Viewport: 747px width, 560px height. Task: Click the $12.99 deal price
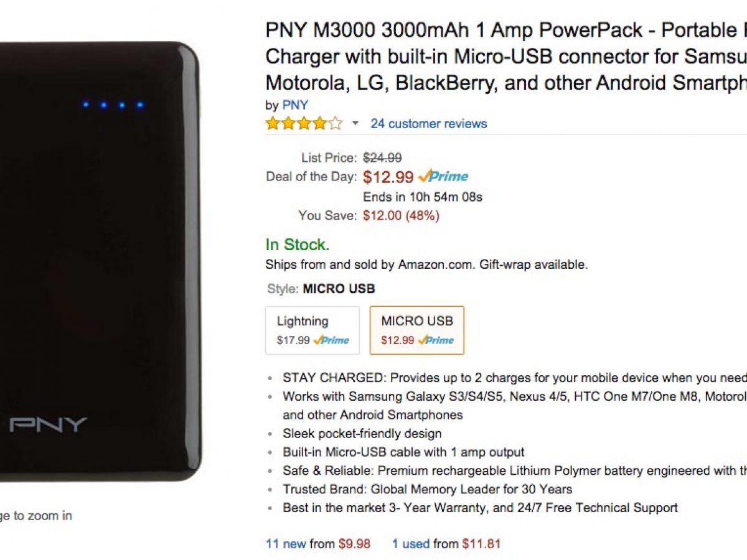point(388,177)
